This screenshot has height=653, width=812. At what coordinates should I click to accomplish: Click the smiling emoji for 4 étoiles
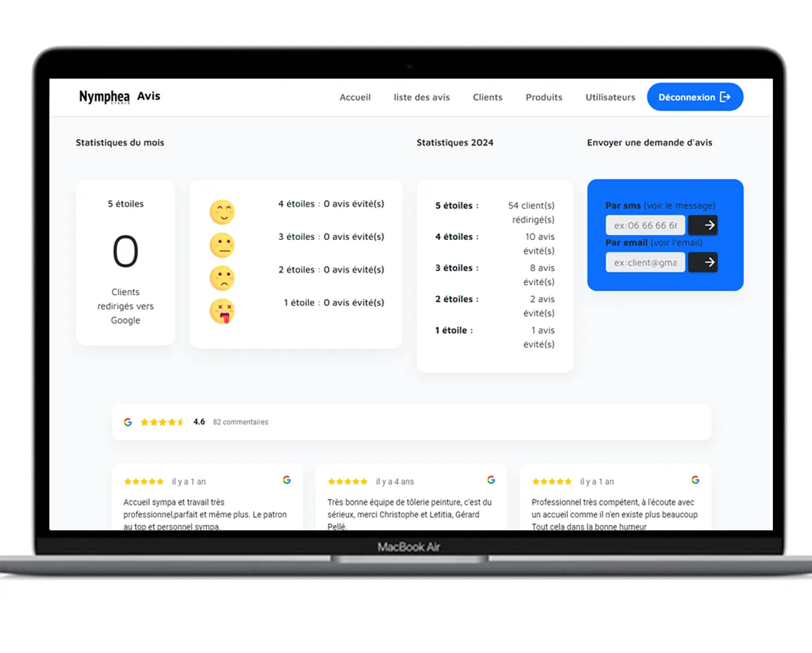coord(222,212)
